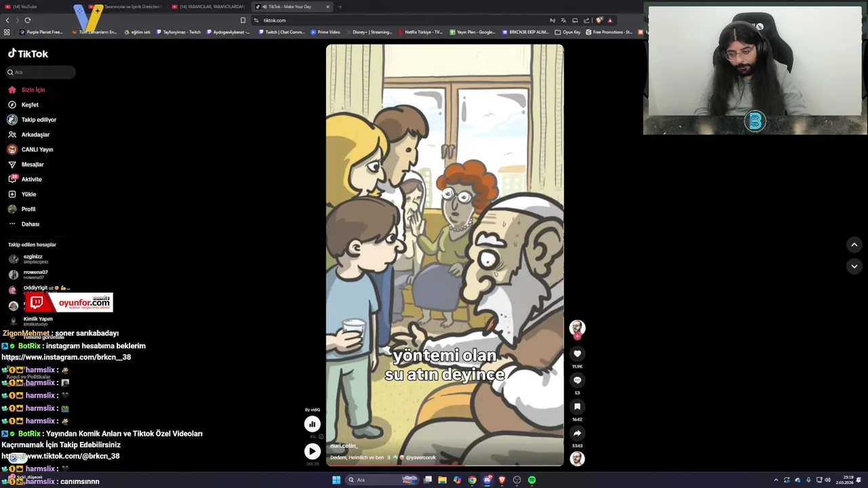Open video comments

point(577,380)
